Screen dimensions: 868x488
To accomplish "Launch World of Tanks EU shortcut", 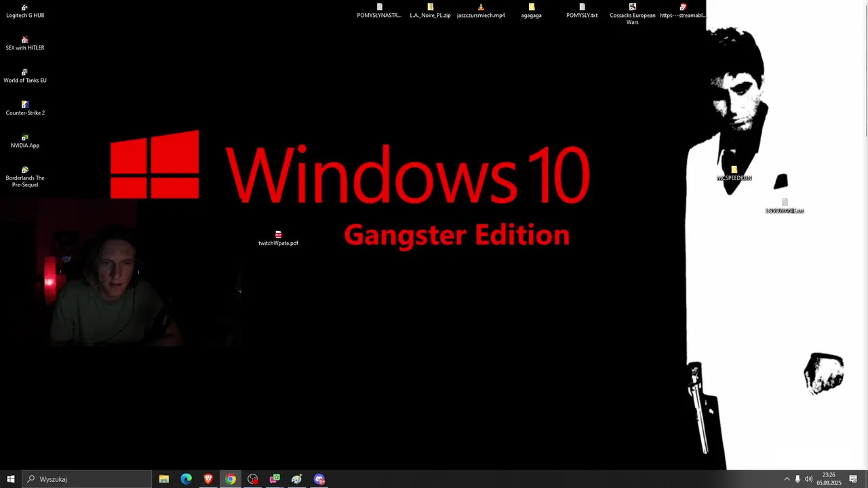I will [25, 76].
